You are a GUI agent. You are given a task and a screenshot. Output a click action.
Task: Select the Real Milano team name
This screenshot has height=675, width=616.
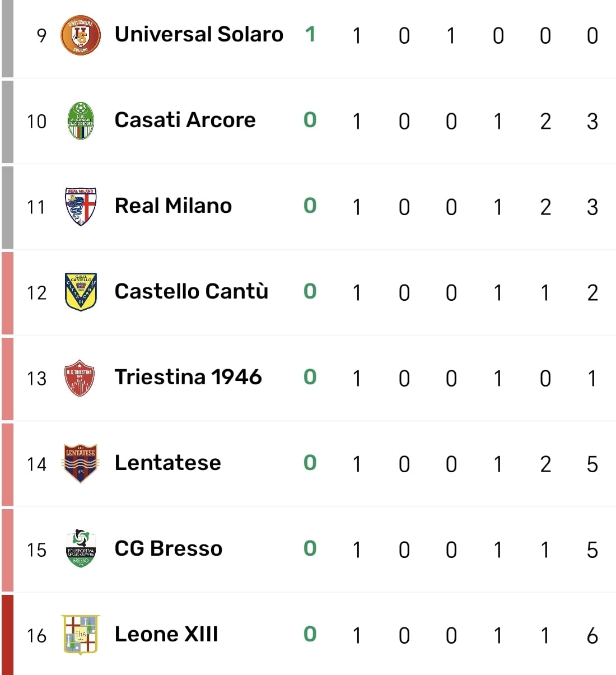(173, 206)
